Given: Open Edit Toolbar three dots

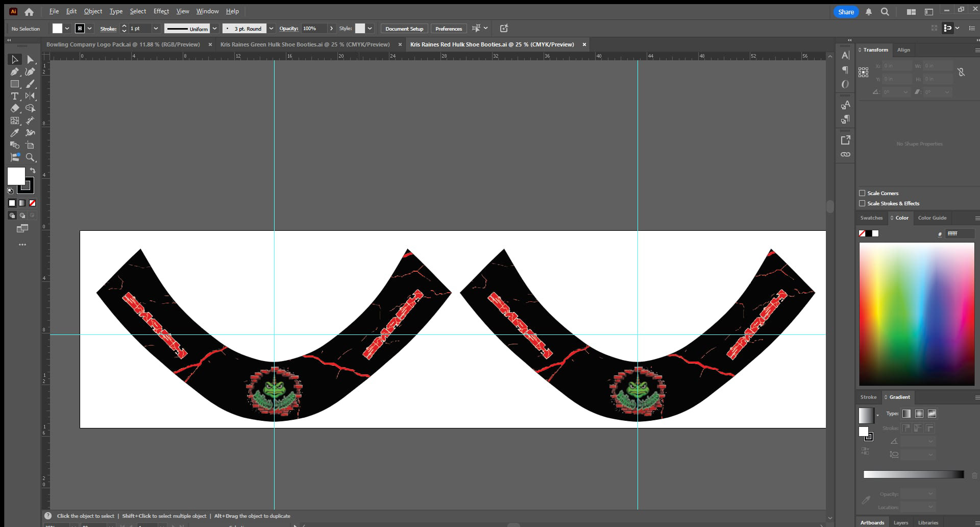Looking at the screenshot, I should 22,245.
